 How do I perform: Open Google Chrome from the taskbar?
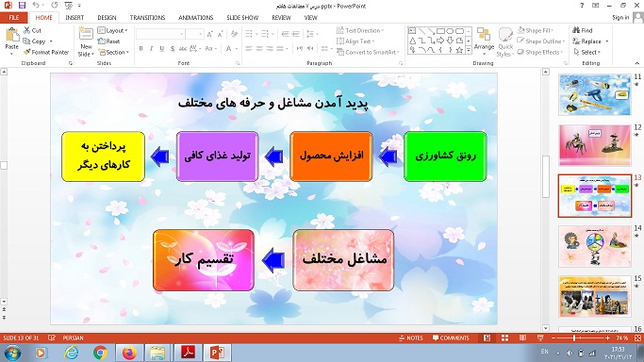tap(100, 353)
